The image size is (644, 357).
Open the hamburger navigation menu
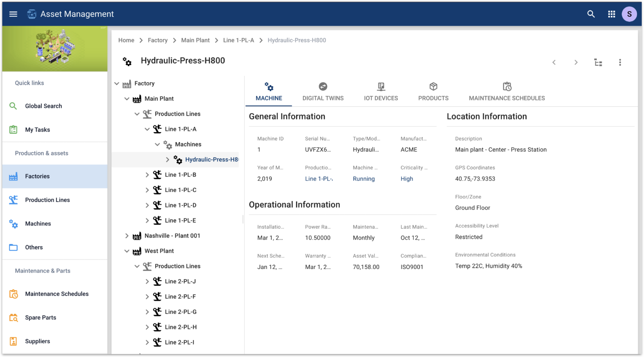point(13,14)
